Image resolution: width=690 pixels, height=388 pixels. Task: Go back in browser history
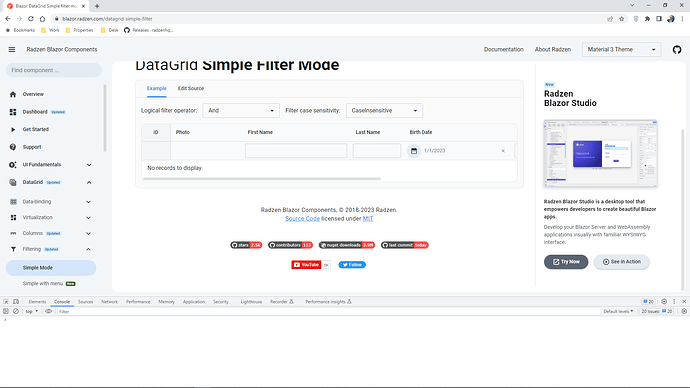[x=8, y=19]
